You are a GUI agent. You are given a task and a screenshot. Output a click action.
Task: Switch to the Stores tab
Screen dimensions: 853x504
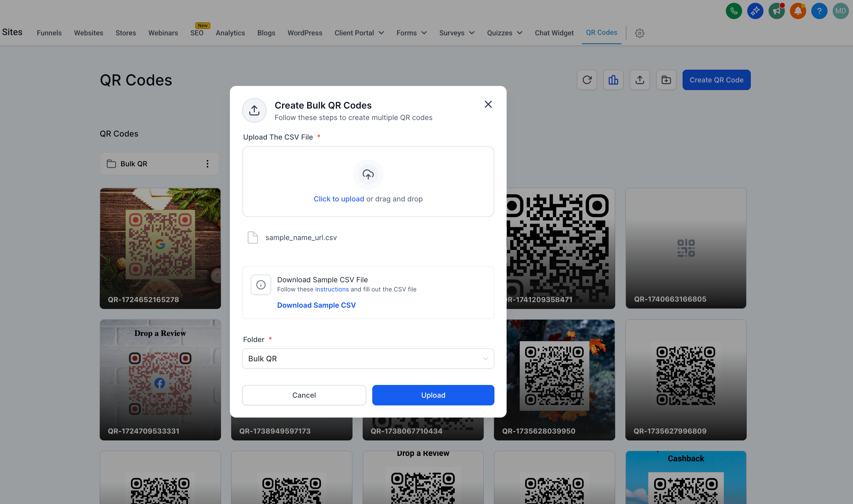point(126,33)
